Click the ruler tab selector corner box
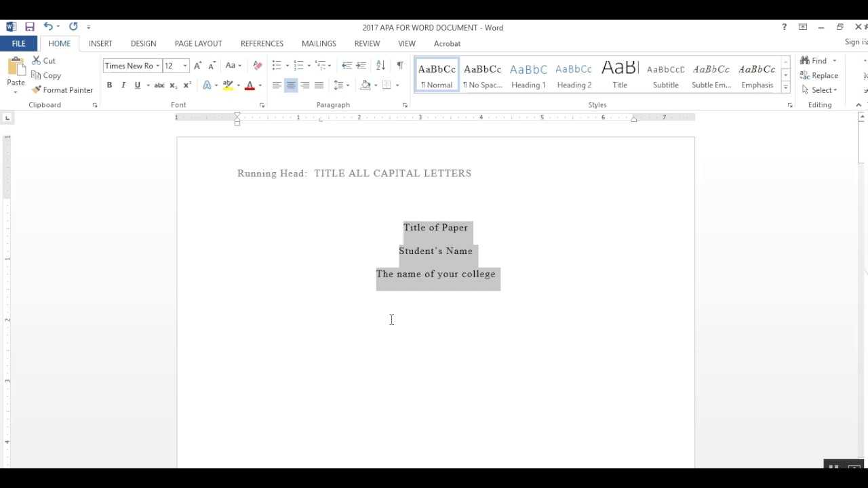Screen dimensions: 868x488 click(7, 118)
